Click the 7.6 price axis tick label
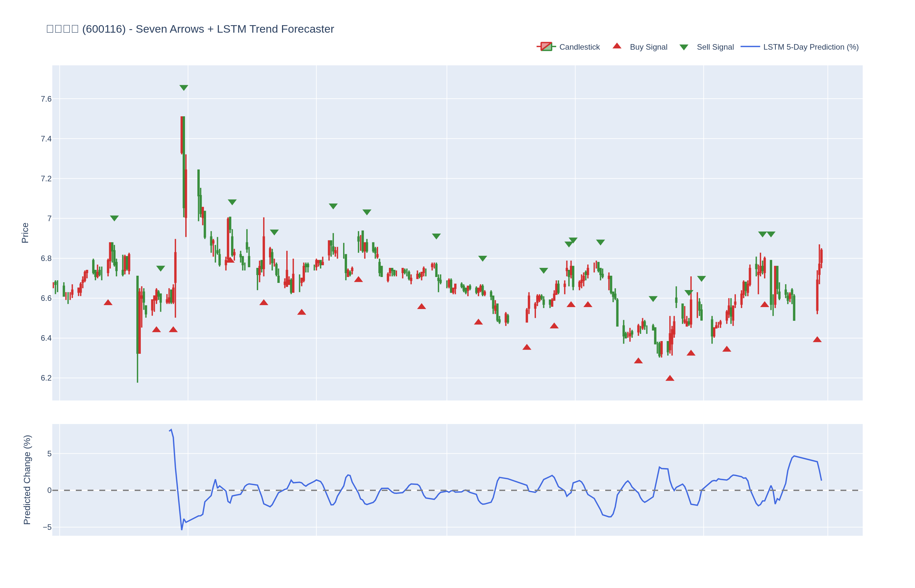 (x=46, y=99)
